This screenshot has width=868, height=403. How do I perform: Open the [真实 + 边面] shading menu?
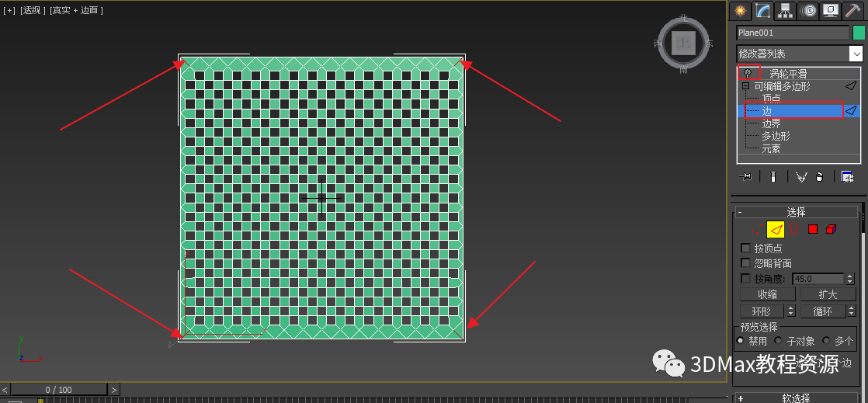pos(76,11)
